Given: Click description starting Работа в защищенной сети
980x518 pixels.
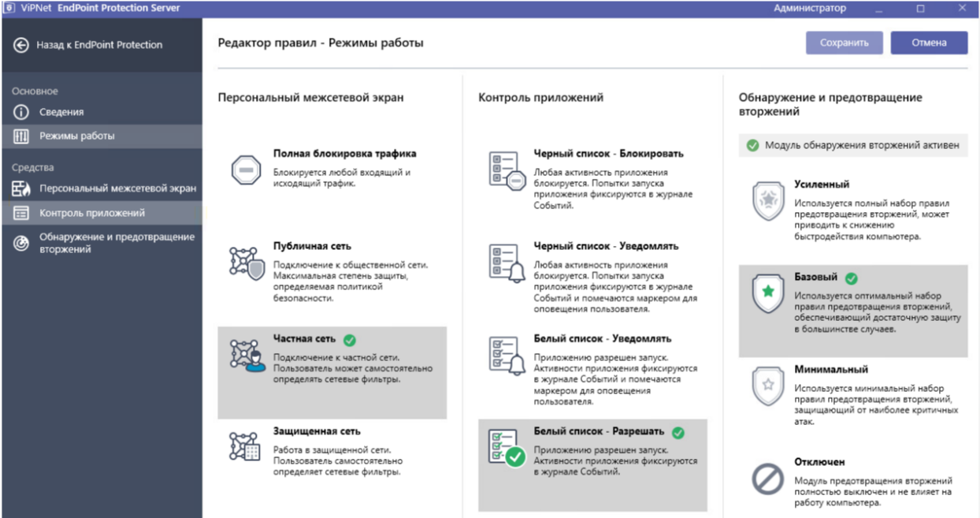Looking at the screenshot, I should point(338,460).
